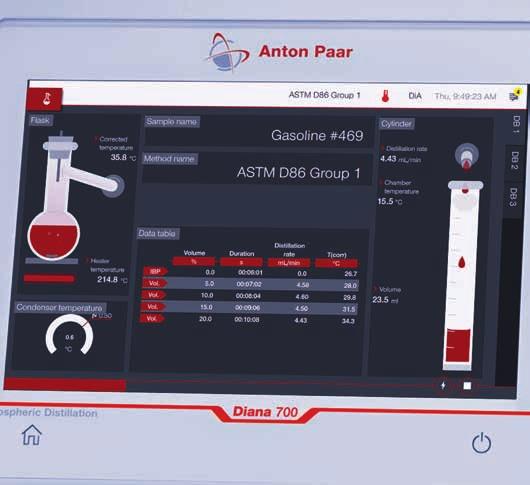This screenshot has width=530, height=485.
Task: Tap the duration cell '00:09:06'
Action: click(x=248, y=308)
